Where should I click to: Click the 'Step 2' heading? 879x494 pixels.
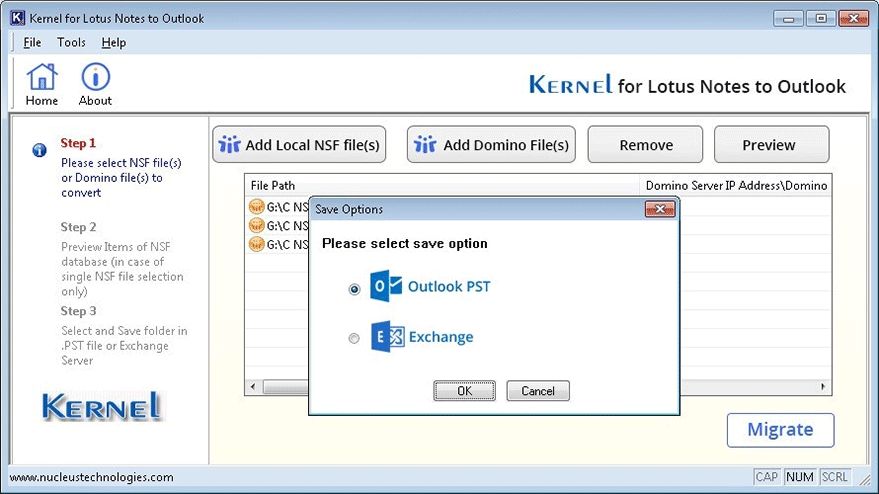coord(78,227)
